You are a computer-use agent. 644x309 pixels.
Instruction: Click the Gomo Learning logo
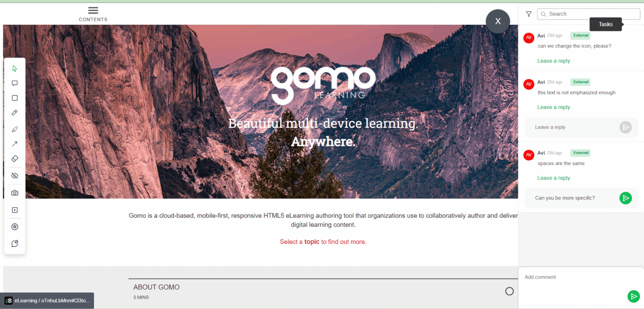click(323, 85)
